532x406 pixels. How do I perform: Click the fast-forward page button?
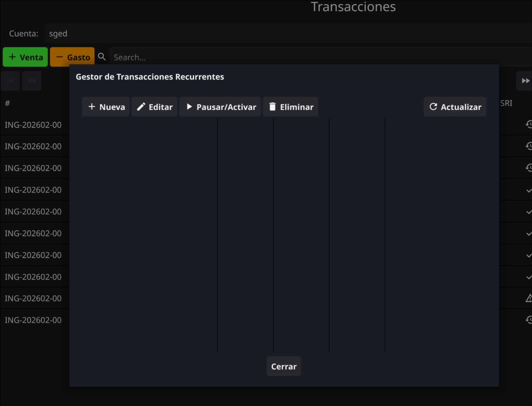525,81
